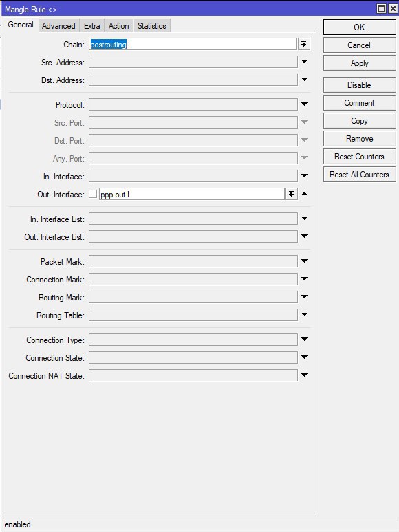Collapse the Out. Interface field
This screenshot has width=399, height=532.
tap(304, 194)
